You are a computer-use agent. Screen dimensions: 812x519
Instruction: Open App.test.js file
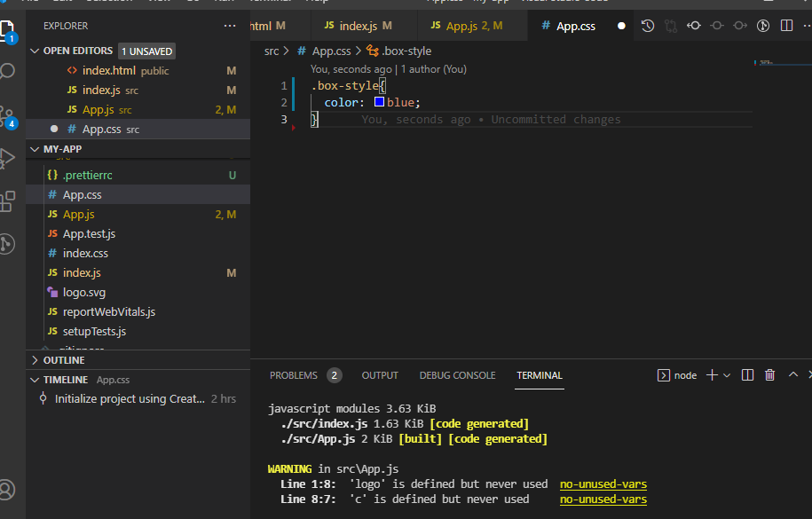[138, 233]
